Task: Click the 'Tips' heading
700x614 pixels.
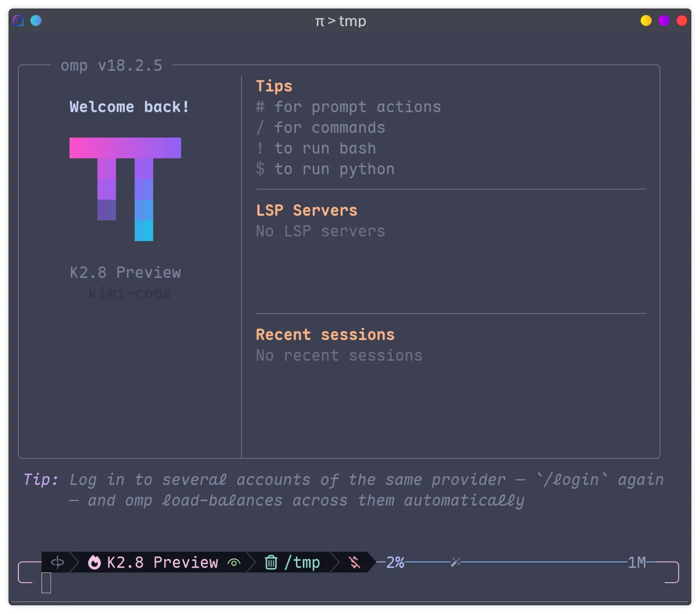Action: [274, 86]
